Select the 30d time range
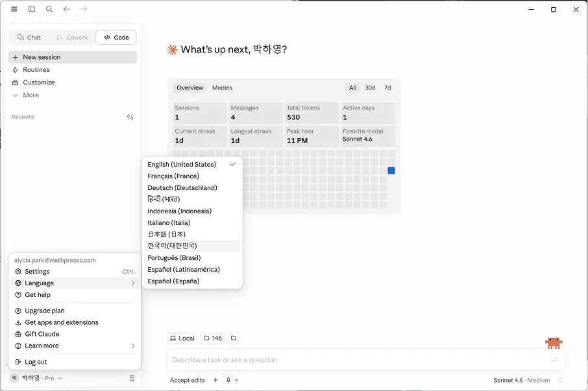 pos(370,88)
